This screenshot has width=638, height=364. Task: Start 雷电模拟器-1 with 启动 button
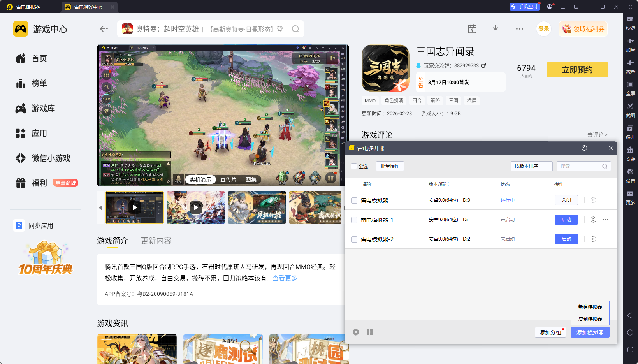pyautogui.click(x=566, y=220)
